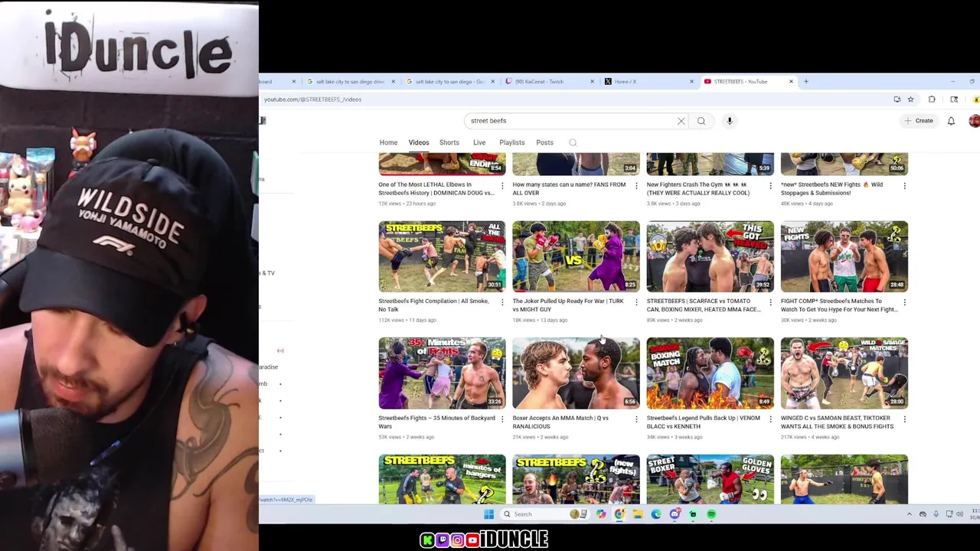Open the YouTube account avatar menu
Viewport: 980px width, 551px height.
(x=974, y=121)
